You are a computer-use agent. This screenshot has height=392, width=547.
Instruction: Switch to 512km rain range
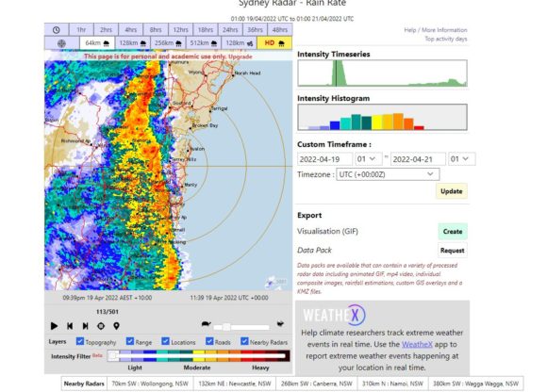tap(204, 43)
